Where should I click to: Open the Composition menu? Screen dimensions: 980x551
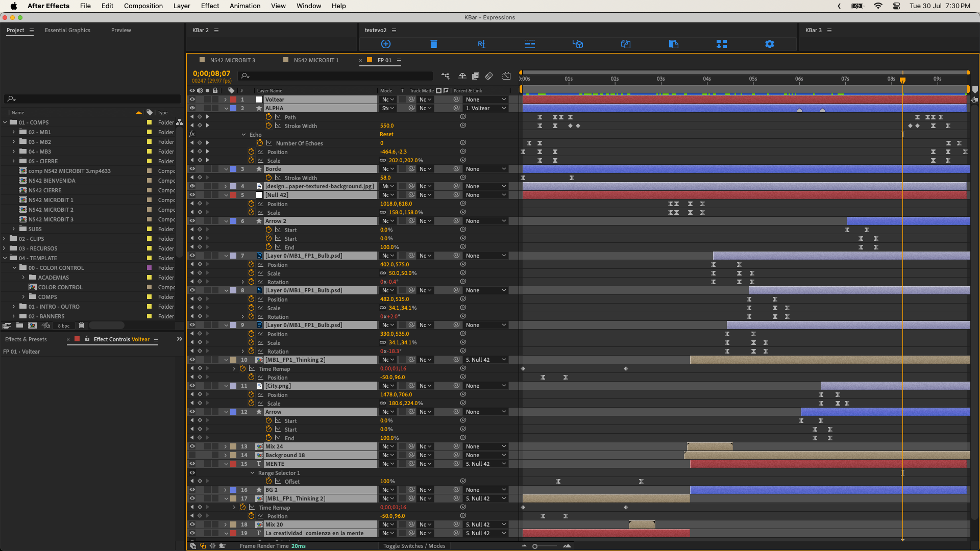pos(143,6)
